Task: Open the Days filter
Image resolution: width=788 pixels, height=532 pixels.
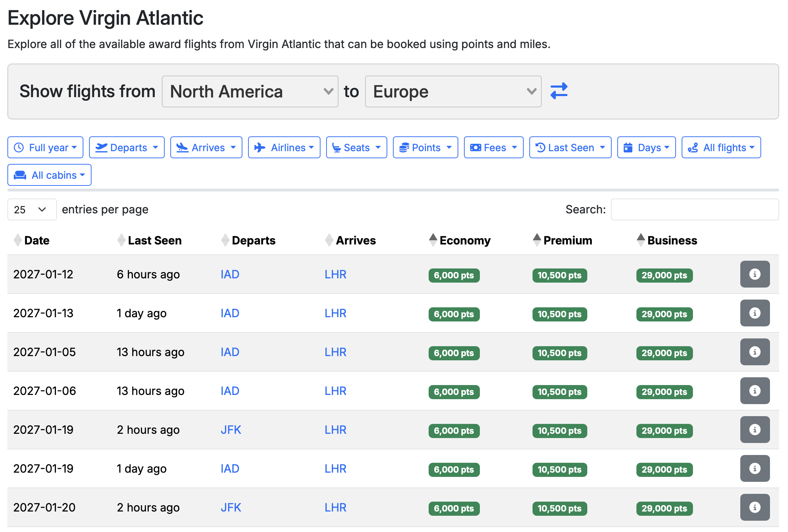Action: 647,147
